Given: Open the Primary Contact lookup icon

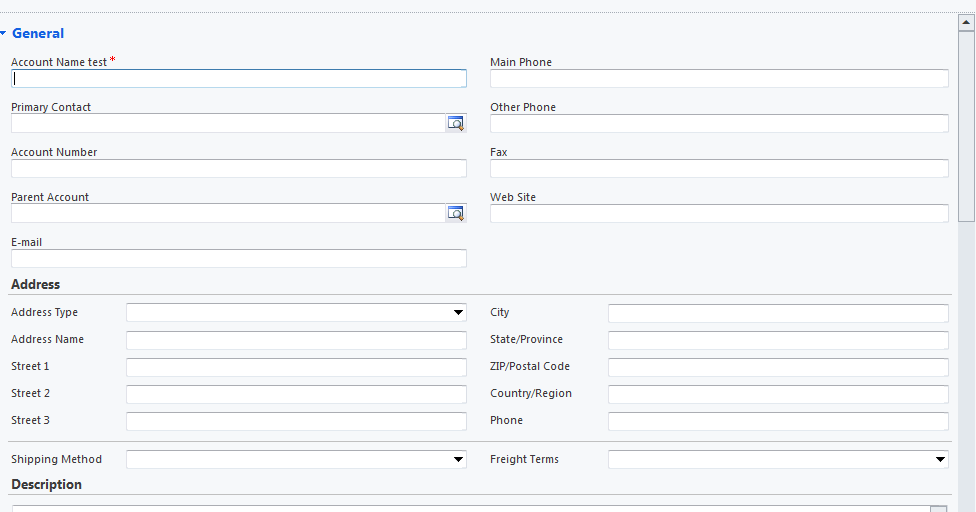Looking at the screenshot, I should pos(456,123).
